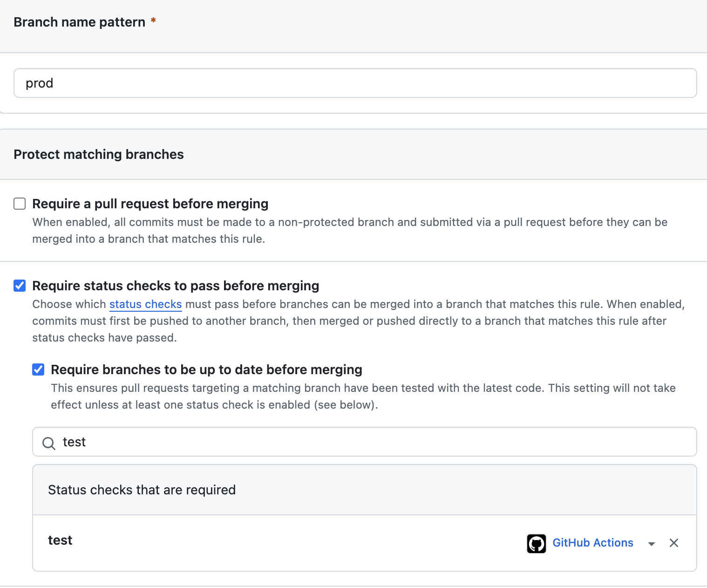Remove the test required status check
The image size is (707, 588).
pos(673,543)
